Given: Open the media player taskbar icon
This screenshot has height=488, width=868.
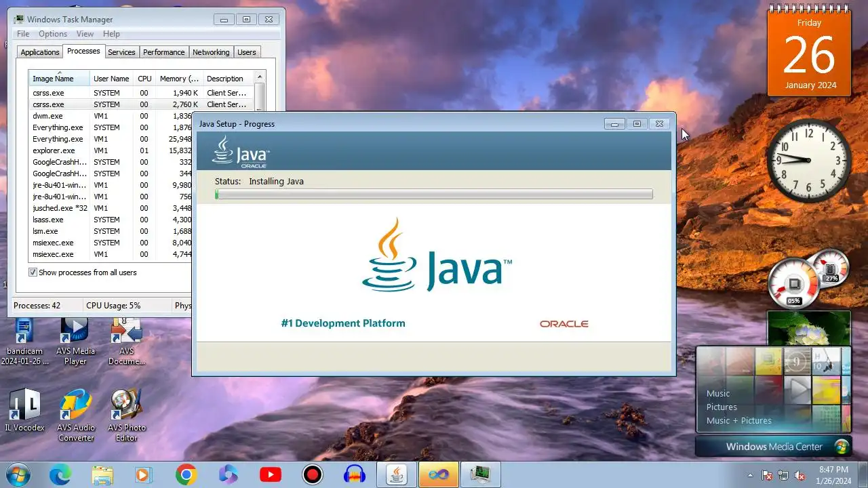Looking at the screenshot, I should pyautogui.click(x=144, y=474).
